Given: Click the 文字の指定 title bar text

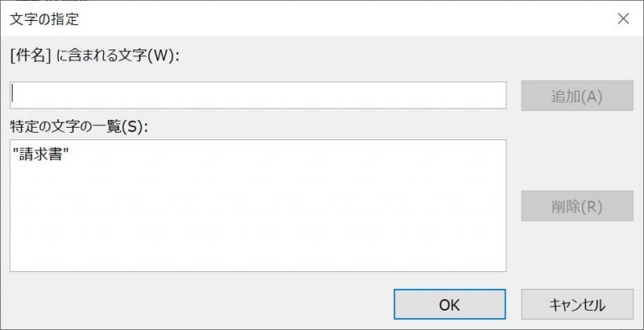Looking at the screenshot, I should click(44, 19).
